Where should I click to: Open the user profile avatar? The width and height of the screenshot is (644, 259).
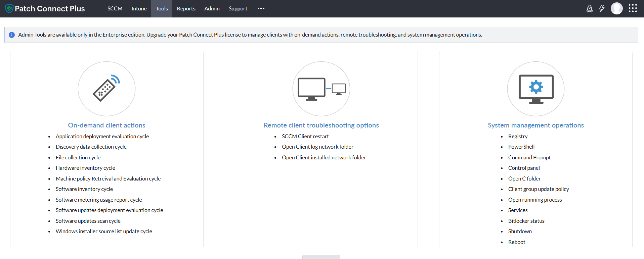point(617,8)
